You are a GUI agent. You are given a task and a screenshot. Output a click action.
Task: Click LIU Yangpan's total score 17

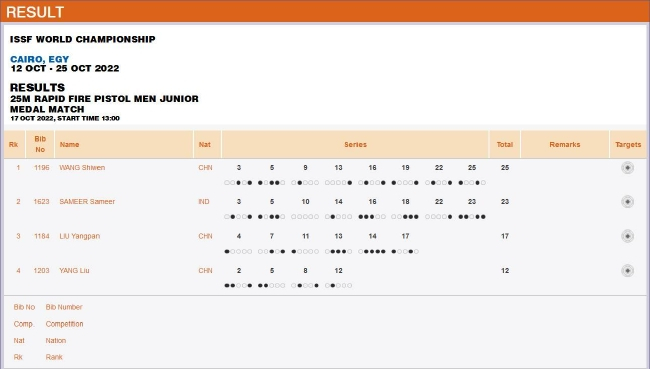pyautogui.click(x=505, y=236)
